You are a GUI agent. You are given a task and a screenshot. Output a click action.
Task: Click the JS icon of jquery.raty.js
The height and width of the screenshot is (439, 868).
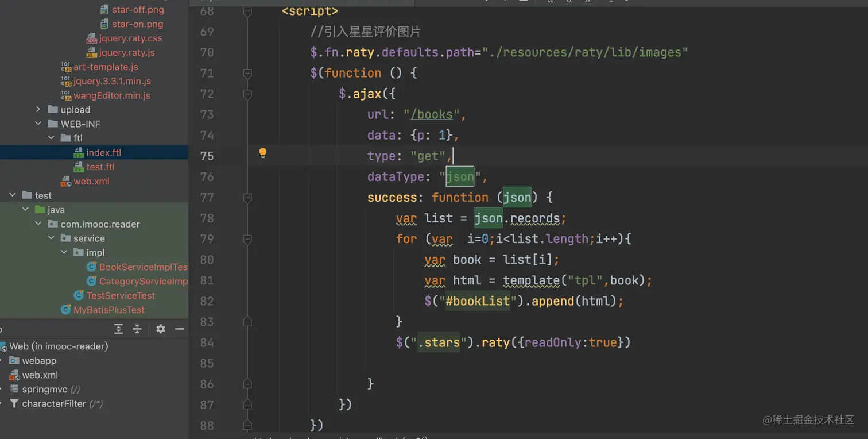point(91,53)
